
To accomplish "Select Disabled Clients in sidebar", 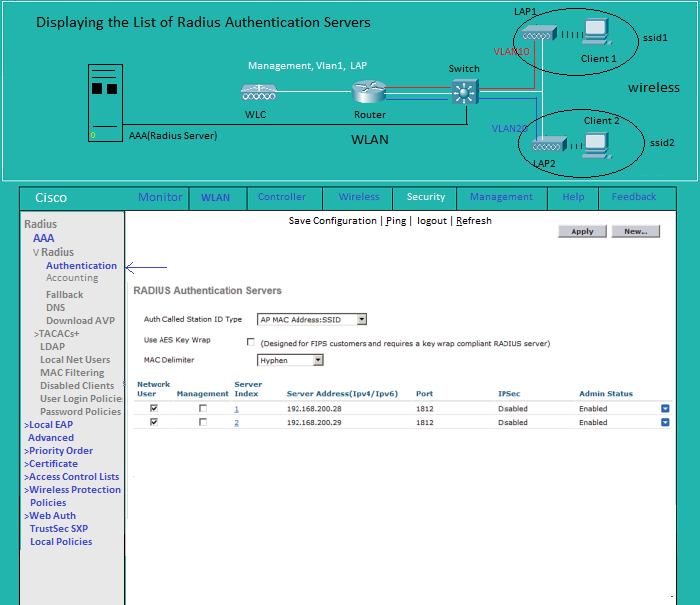I will [77, 385].
